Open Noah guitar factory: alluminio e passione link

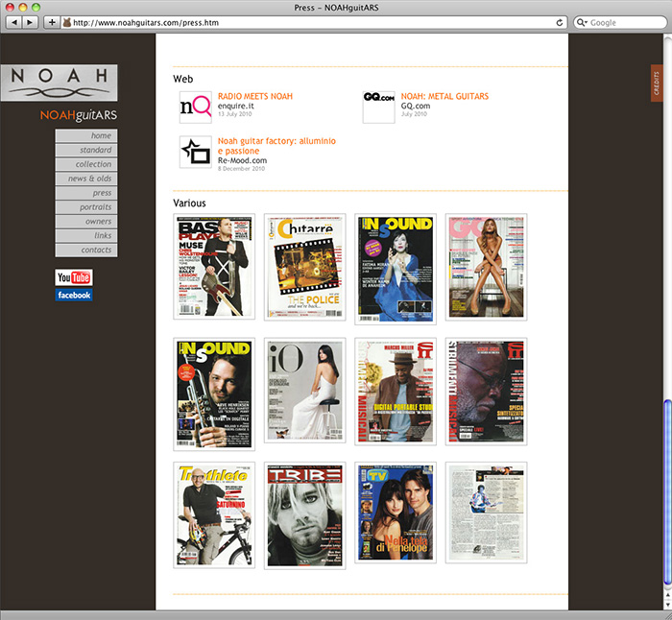[x=276, y=146]
